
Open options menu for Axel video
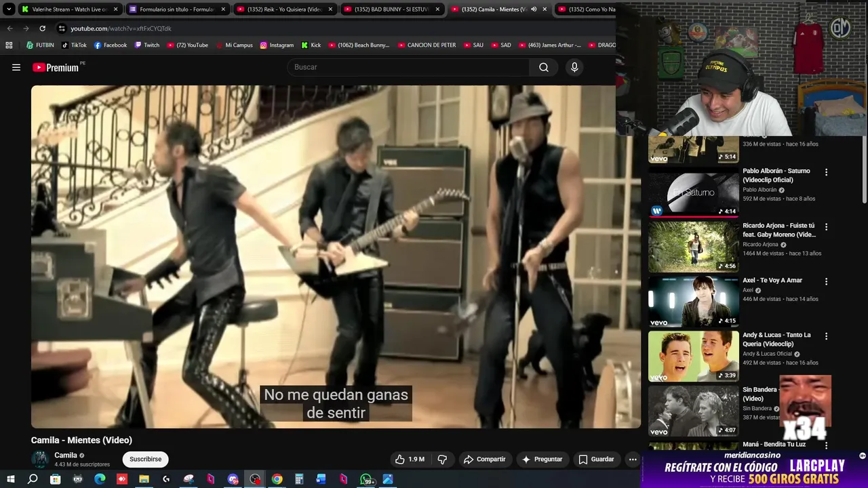pyautogui.click(x=826, y=281)
